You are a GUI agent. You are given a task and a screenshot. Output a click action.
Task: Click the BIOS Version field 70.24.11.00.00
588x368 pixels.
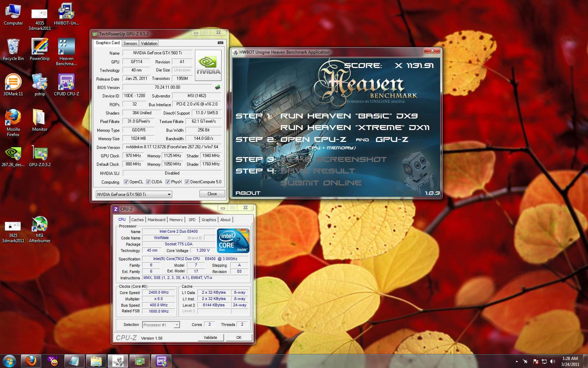(x=167, y=87)
